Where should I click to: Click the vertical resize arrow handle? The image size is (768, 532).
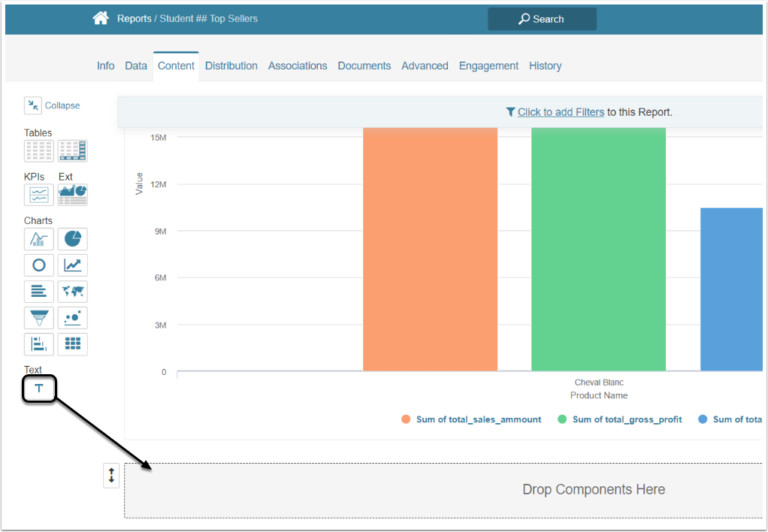[111, 475]
